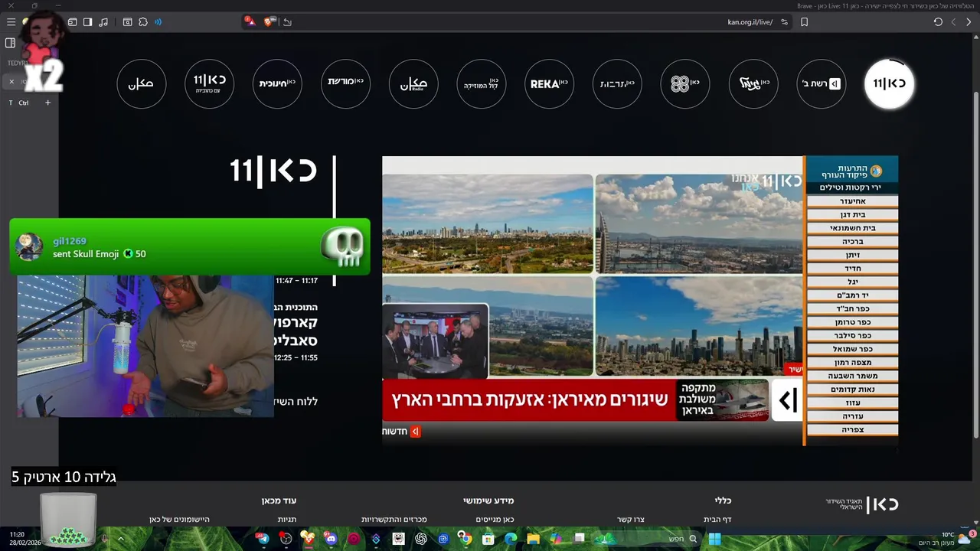Open the weather widget on taskbar
The height and width of the screenshot is (551, 980).
click(948, 539)
